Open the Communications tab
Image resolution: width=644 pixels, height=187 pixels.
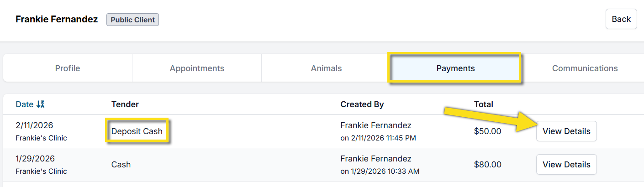coord(585,68)
